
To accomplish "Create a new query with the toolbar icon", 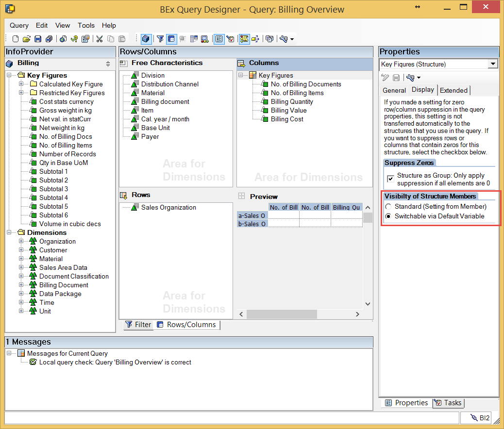I will coord(15,39).
